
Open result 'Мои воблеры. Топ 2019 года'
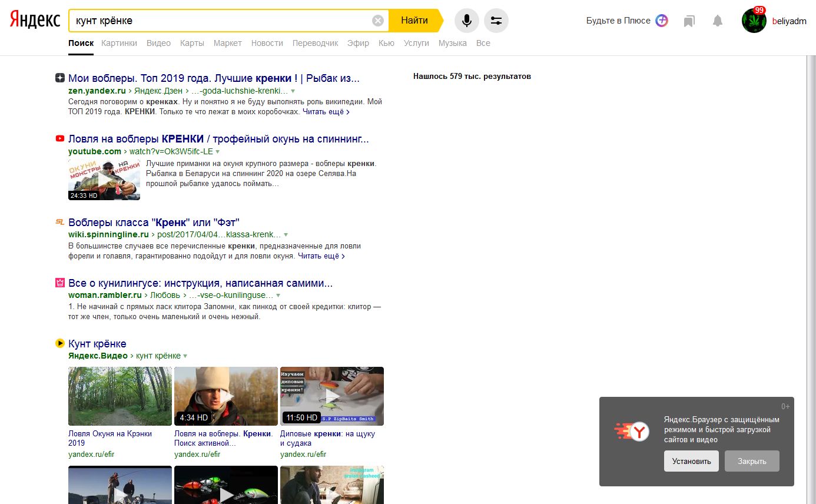(x=214, y=78)
